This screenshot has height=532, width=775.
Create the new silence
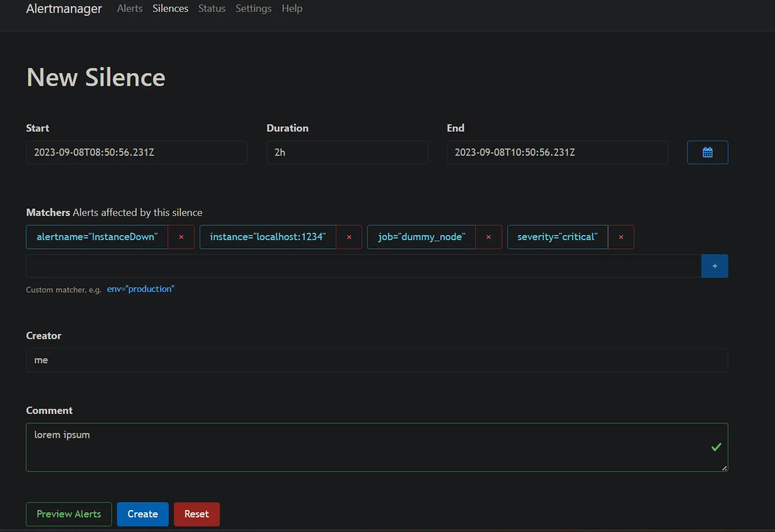(x=143, y=514)
